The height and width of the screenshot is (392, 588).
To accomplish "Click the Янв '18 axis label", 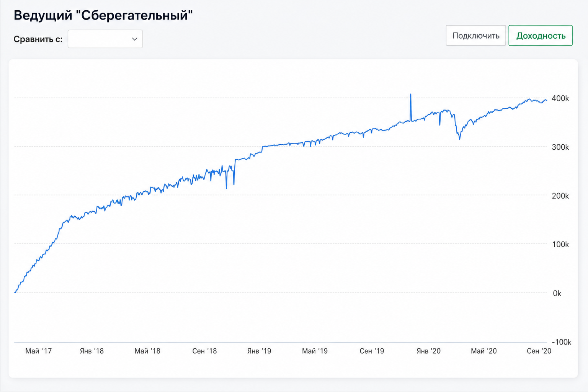I will coord(92,351).
